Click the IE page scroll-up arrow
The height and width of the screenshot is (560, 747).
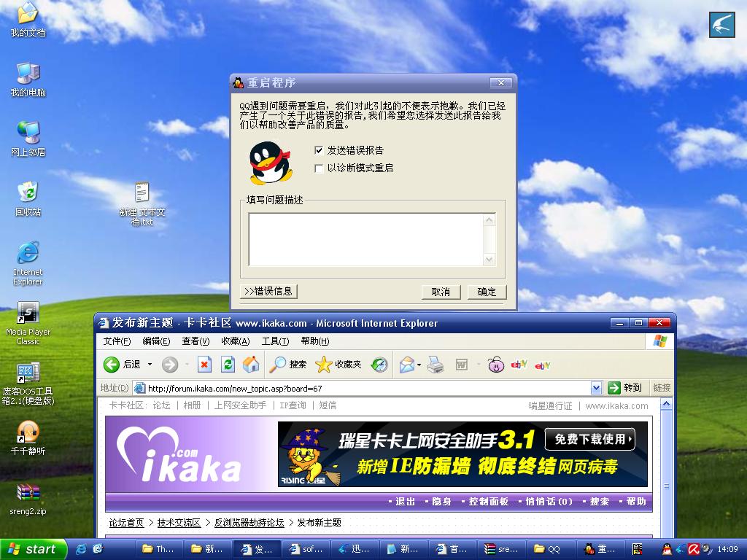(x=667, y=405)
